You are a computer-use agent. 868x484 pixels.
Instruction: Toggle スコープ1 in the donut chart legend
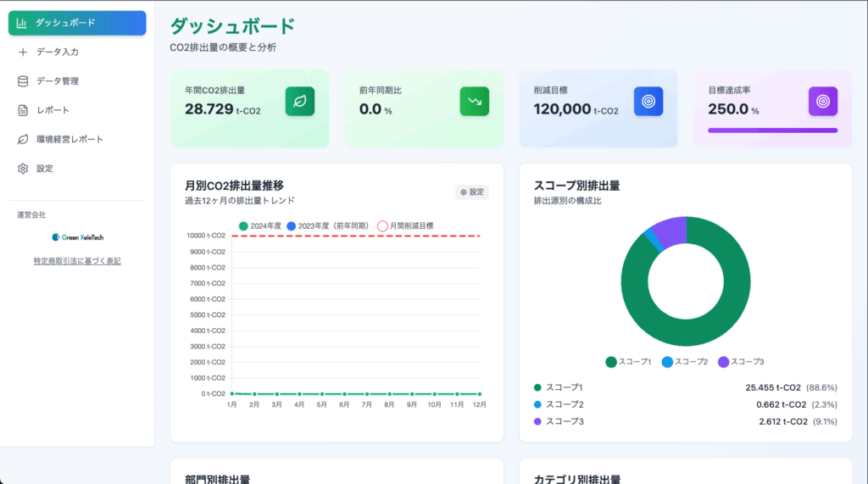click(628, 362)
